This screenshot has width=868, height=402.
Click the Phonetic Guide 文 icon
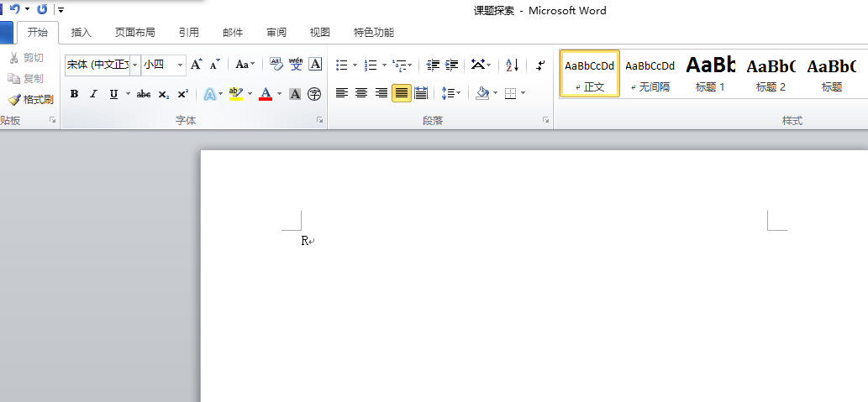pos(296,64)
